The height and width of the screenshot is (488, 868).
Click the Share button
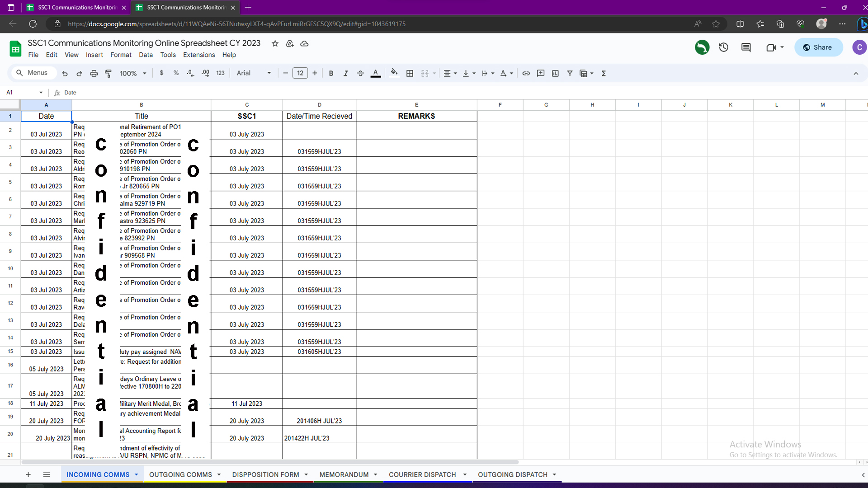tap(818, 47)
